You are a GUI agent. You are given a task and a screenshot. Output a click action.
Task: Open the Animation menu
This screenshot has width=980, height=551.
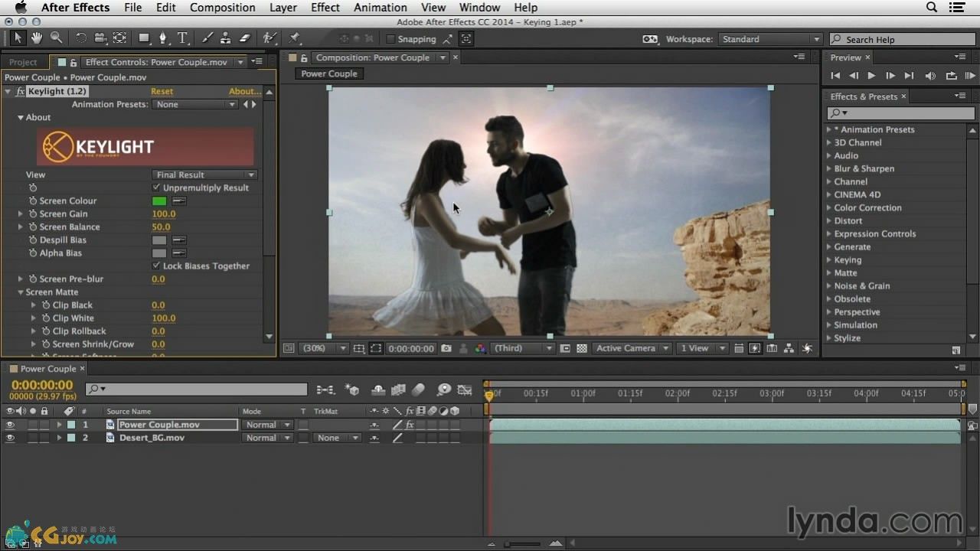381,8
